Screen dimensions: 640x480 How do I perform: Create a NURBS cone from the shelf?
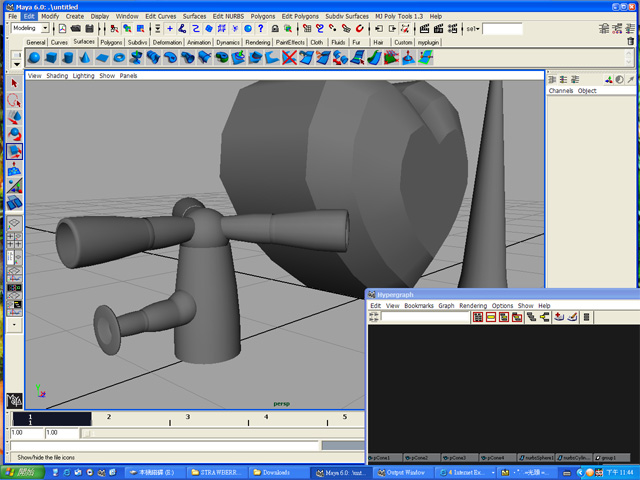(x=85, y=58)
